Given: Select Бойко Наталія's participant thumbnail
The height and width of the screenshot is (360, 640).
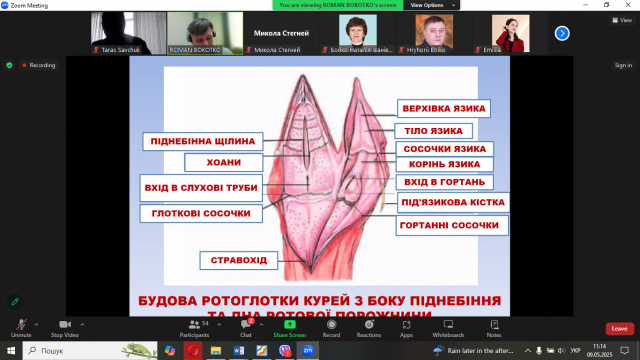Looking at the screenshot, I should click(358, 33).
